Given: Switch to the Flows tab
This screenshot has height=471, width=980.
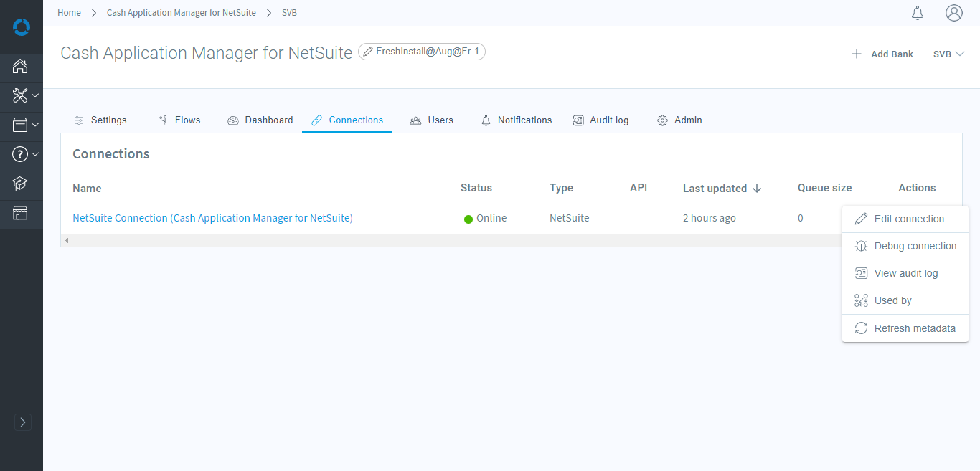Looking at the screenshot, I should click(179, 120).
